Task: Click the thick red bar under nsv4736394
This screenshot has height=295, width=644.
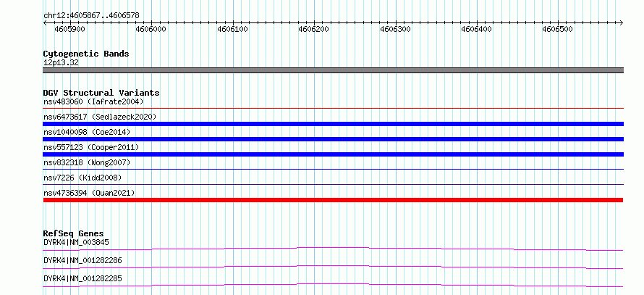Action: tap(333, 200)
